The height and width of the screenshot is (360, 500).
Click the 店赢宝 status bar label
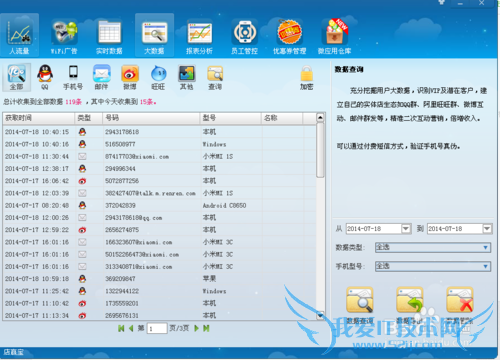point(14,352)
